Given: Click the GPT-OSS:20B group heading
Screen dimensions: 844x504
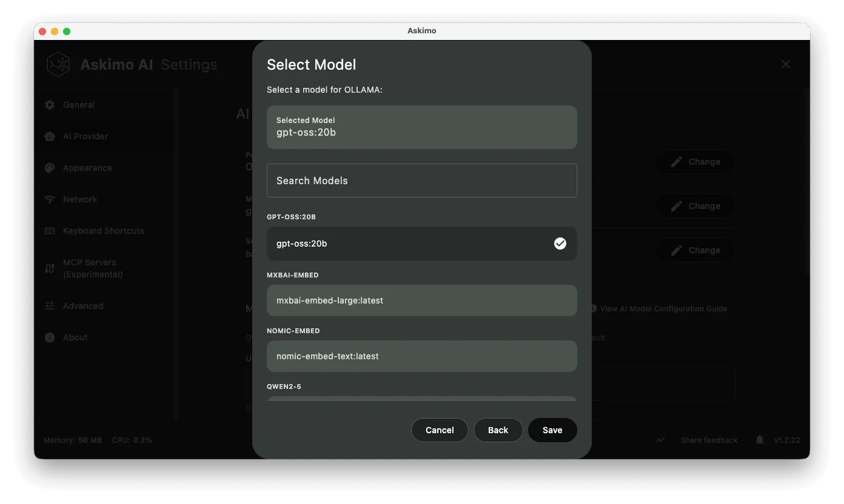Looking at the screenshot, I should (x=291, y=217).
